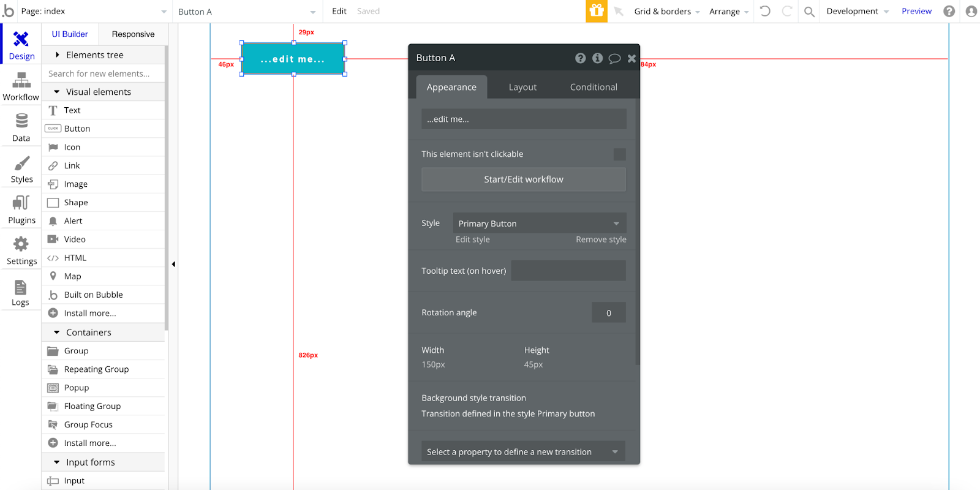Image resolution: width=980 pixels, height=490 pixels.
Task: Open the Button A element selector dropdown
Action: [247, 12]
